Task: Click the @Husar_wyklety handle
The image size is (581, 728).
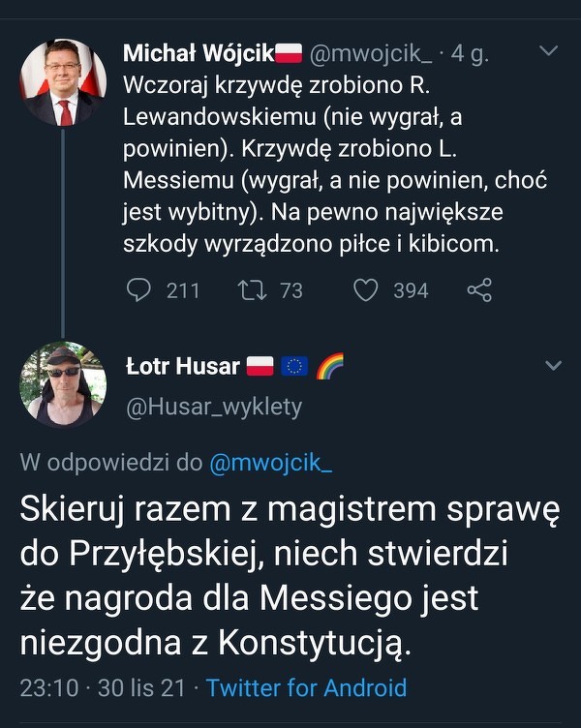Action: (214, 408)
